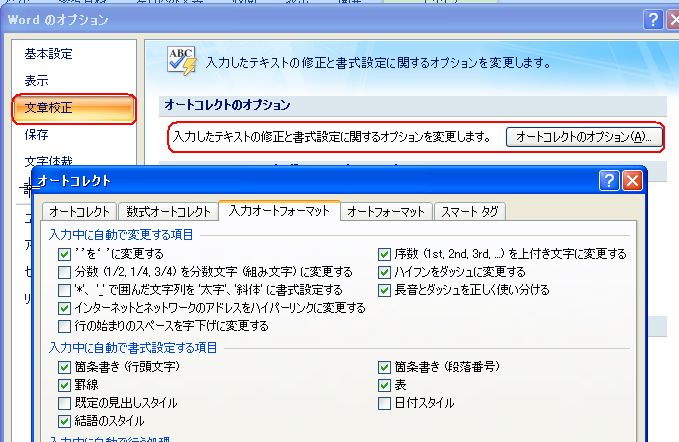The width and height of the screenshot is (679, 442).
Task: Click the オートコレクトのオプション(A)... button
Action: pos(584,137)
